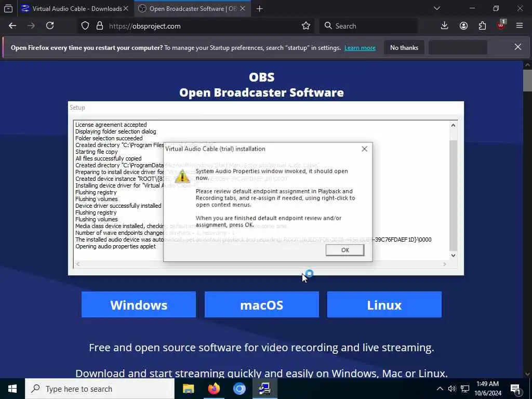This screenshot has width=532, height=399.
Task: Click scroll down arrow in Setup log
Action: [x=453, y=256]
